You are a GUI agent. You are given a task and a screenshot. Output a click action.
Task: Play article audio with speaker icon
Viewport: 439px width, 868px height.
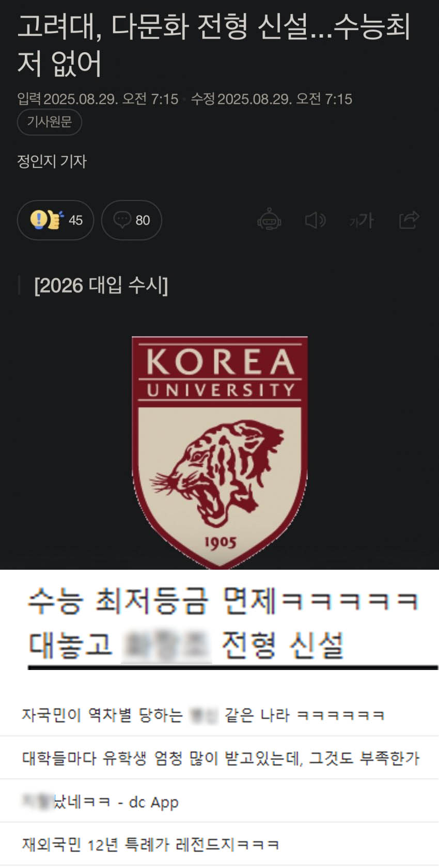click(x=315, y=220)
